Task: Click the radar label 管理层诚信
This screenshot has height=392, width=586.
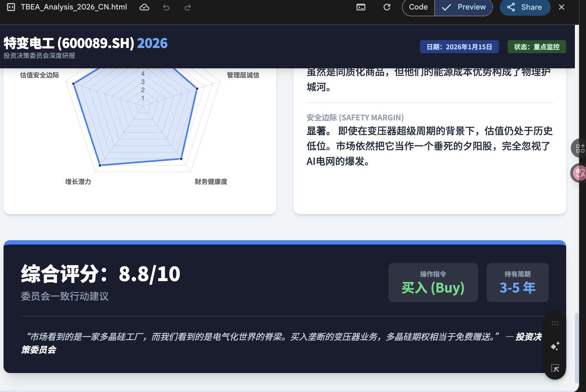Action: click(x=243, y=75)
